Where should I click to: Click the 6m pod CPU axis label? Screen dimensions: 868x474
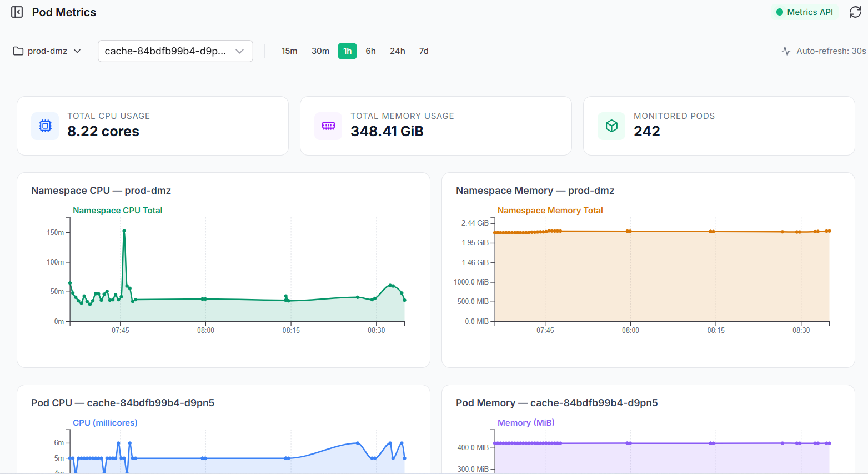(x=59, y=443)
